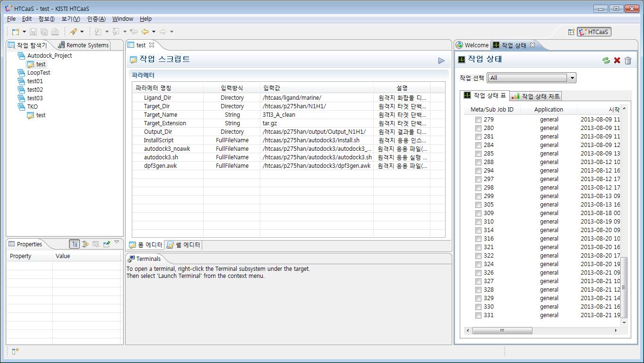Click the job table horizontal scrollbar thumb
644x363 pixels.
point(502,330)
